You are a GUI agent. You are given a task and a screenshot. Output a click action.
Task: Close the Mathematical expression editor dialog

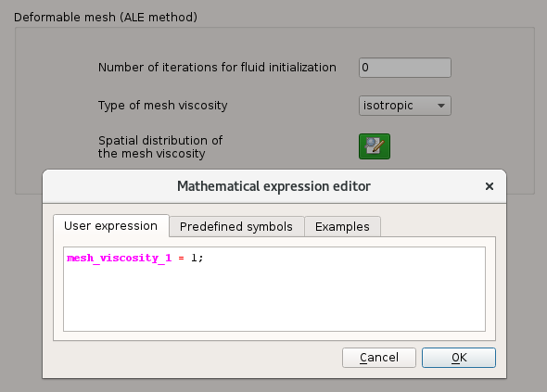(x=490, y=186)
